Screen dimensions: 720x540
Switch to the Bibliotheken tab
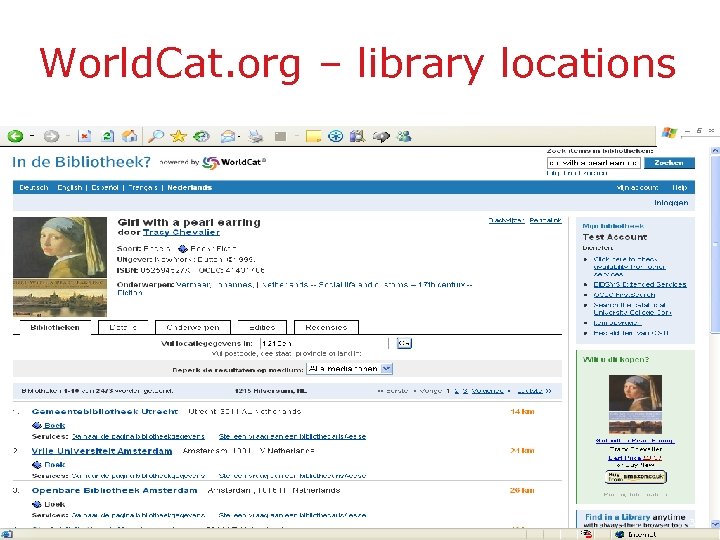[55, 327]
